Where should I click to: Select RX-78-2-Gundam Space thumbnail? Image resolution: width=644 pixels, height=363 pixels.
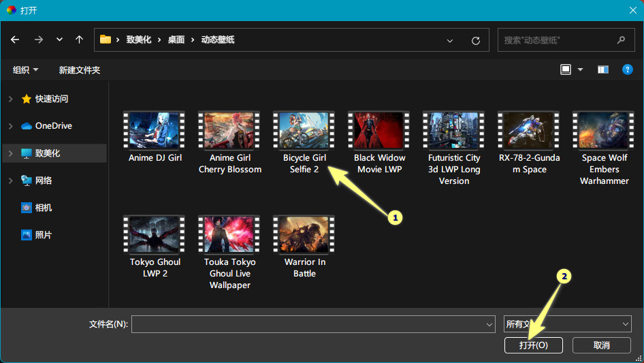pos(528,130)
